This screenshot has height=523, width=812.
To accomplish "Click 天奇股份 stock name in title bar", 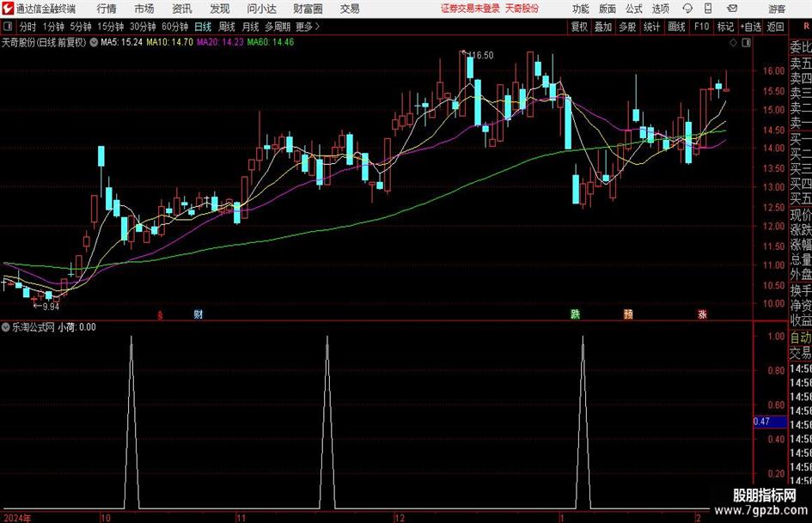I will pos(522,9).
